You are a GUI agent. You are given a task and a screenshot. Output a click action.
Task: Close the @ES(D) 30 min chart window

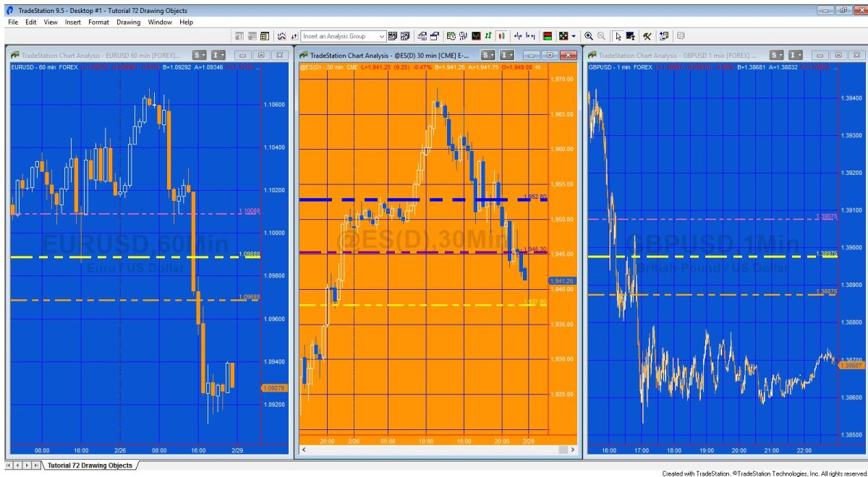point(569,55)
